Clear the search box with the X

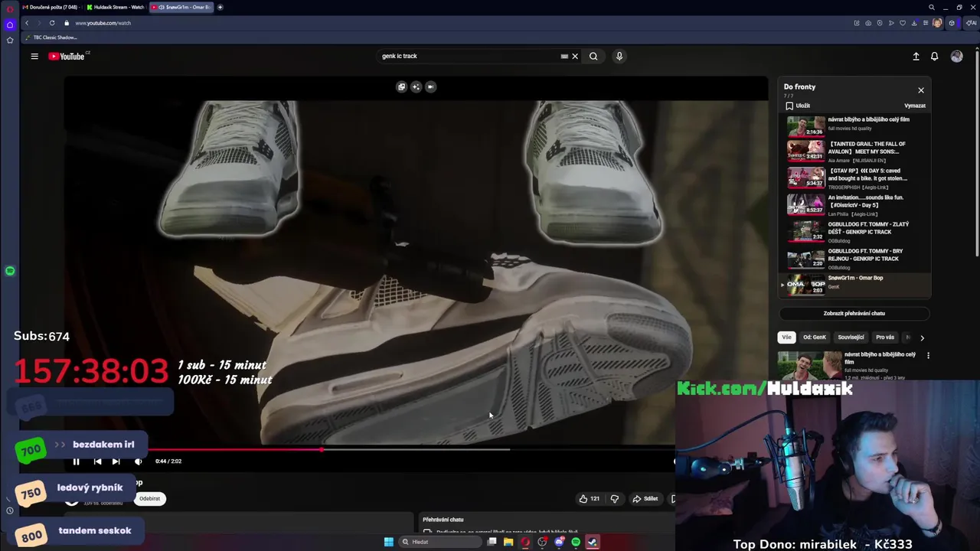pos(575,56)
